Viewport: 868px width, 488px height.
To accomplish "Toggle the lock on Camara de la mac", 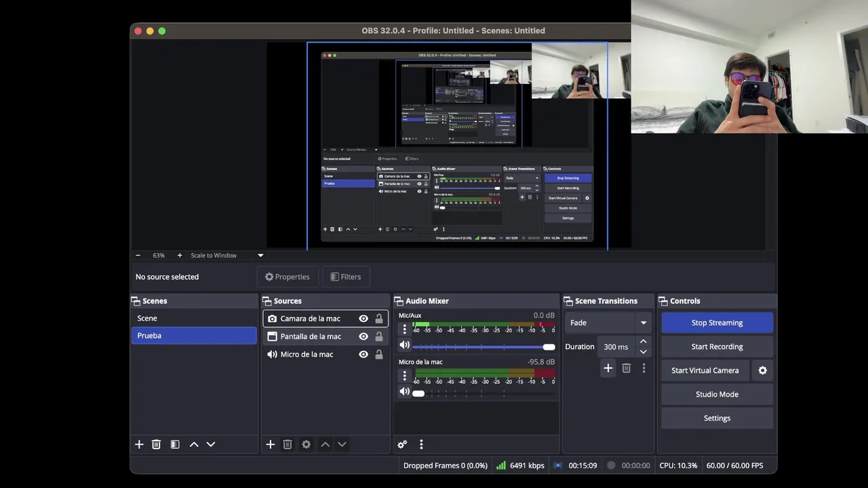I will click(x=379, y=319).
